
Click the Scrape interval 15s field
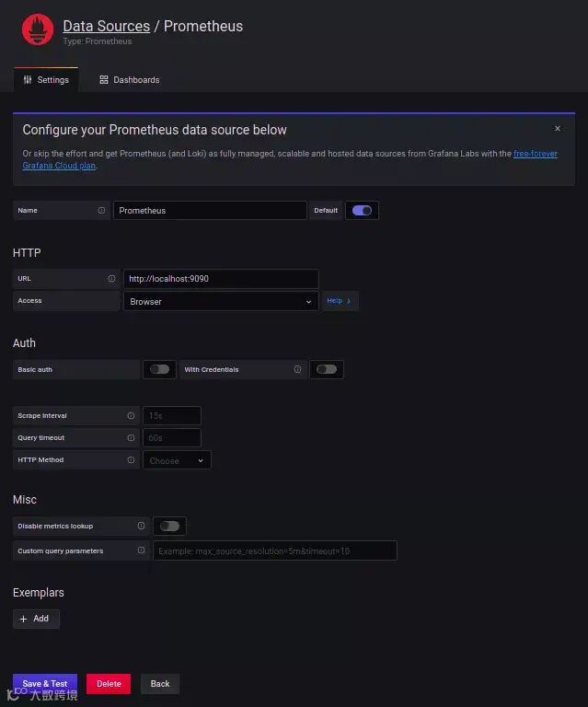pyautogui.click(x=172, y=416)
